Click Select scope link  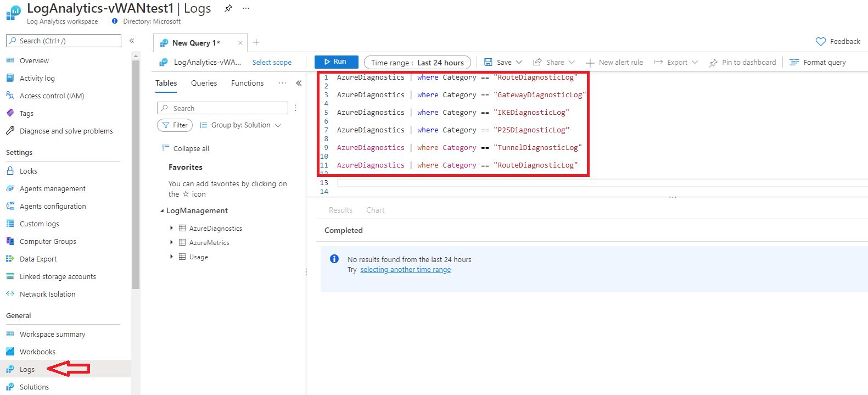coord(272,62)
